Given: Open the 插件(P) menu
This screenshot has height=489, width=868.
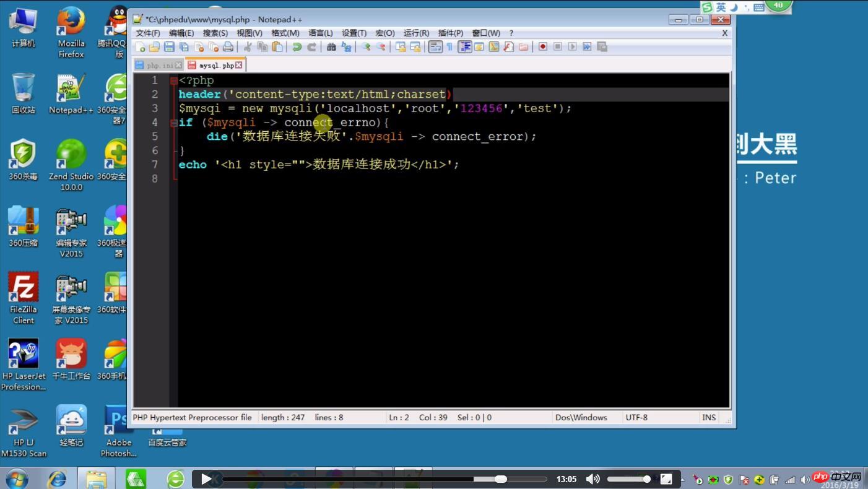Looking at the screenshot, I should pyautogui.click(x=451, y=33).
